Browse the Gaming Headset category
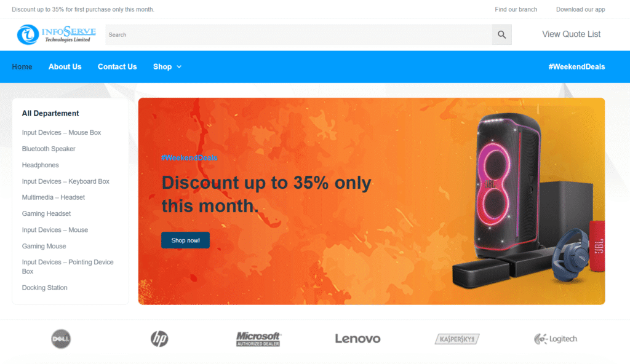Image resolution: width=630 pixels, height=364 pixels. (46, 214)
